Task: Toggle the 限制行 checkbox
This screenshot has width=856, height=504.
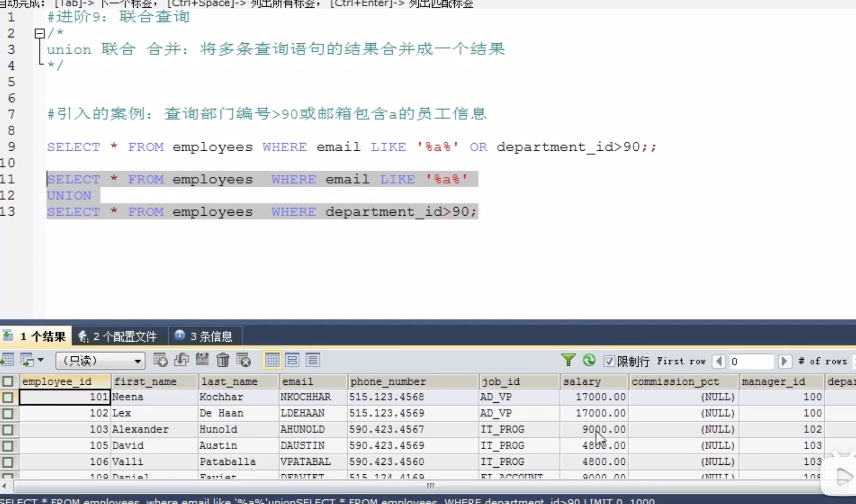Action: click(609, 361)
